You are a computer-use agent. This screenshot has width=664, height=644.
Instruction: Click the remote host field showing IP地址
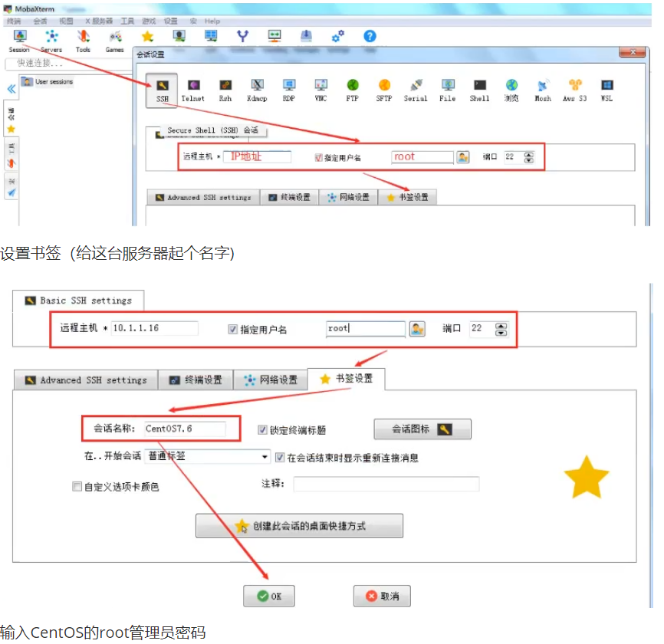point(257,156)
